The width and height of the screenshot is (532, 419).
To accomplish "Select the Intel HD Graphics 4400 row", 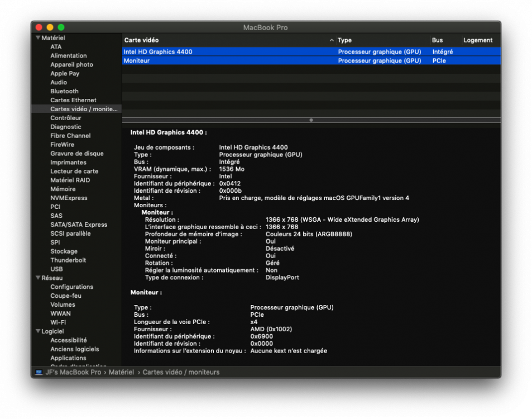I will [311, 51].
